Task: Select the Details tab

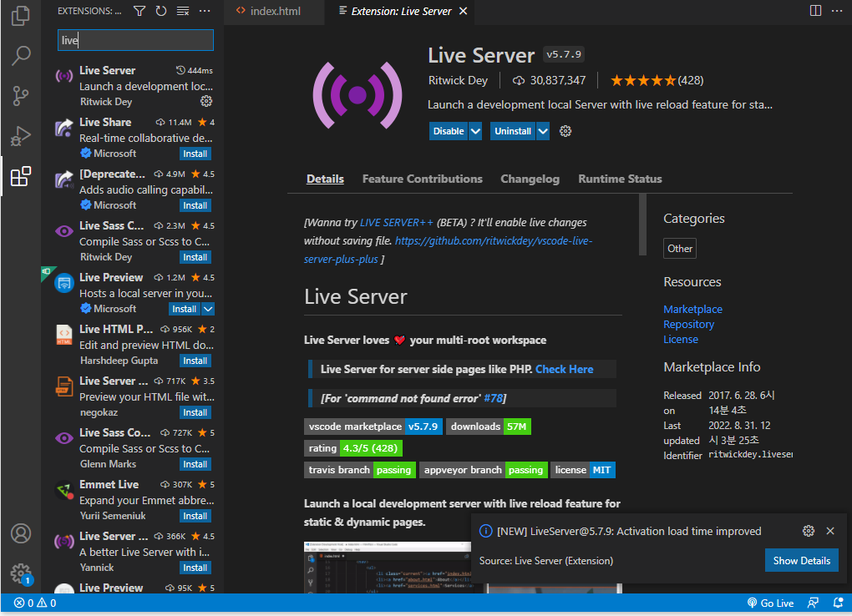Action: (x=325, y=179)
